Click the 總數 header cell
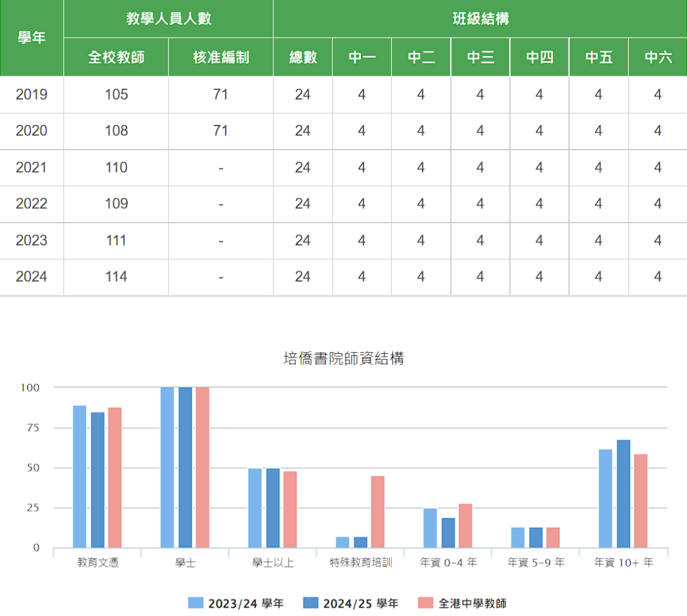The width and height of the screenshot is (687, 616). tap(302, 57)
